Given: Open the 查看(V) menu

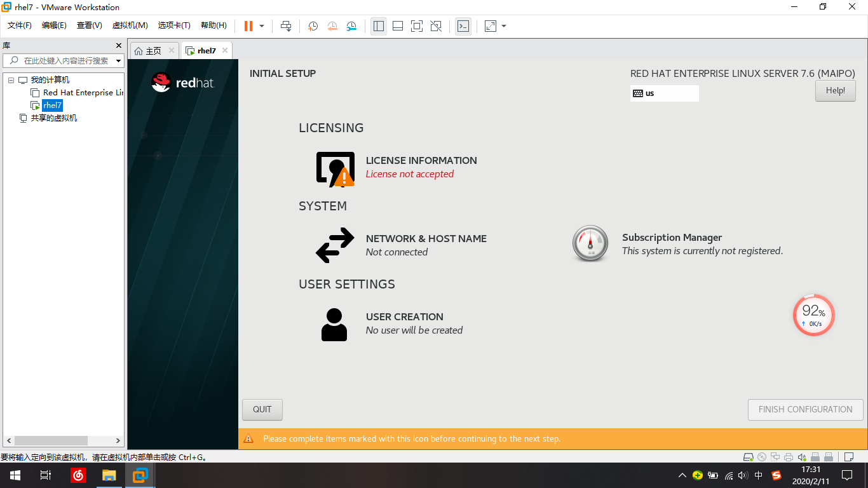Looking at the screenshot, I should click(89, 25).
